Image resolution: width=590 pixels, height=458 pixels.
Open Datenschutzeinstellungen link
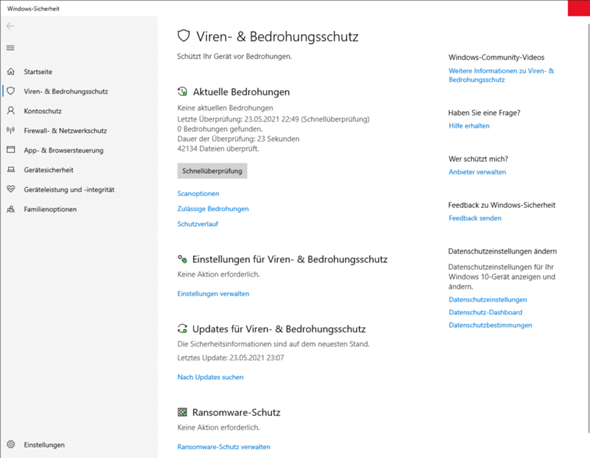pos(488,300)
